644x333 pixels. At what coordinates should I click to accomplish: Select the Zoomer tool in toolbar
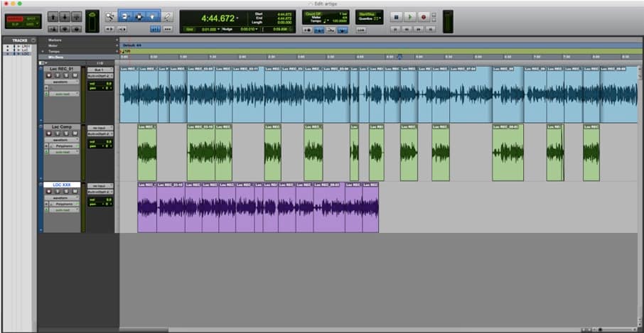109,16
